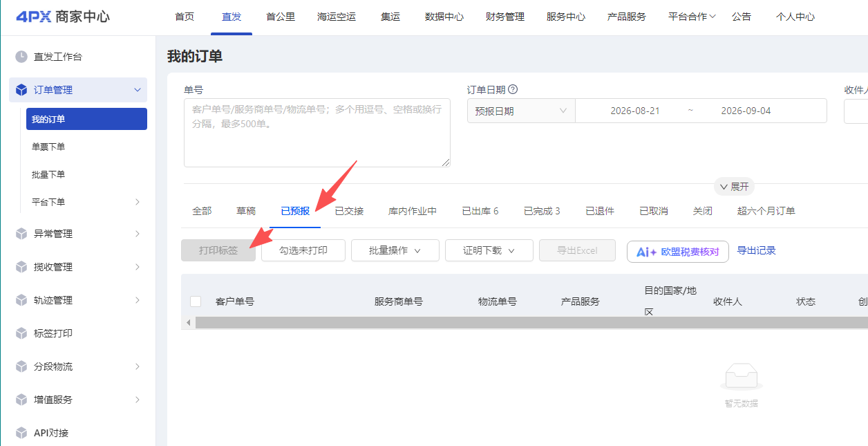The image size is (868, 446).
Task: Click the help icon next to 订单日期
Action: 513,89
